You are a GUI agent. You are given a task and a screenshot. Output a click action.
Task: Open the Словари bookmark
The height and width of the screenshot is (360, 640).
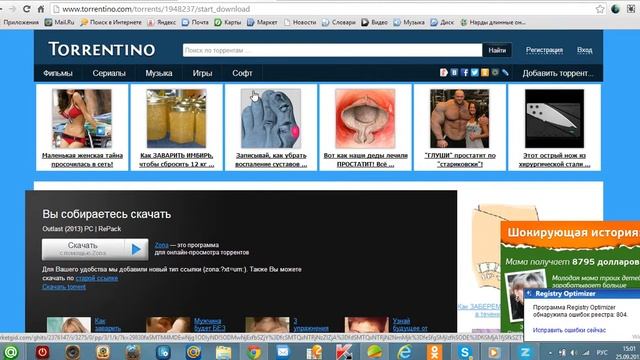[339, 22]
